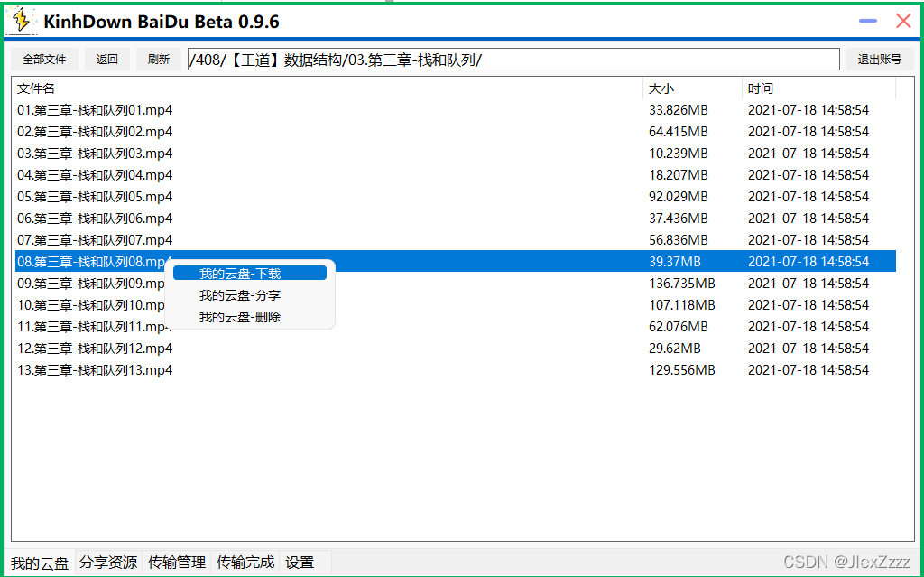Click the KinhDown lightning logo icon
The image size is (924, 577).
point(22,21)
